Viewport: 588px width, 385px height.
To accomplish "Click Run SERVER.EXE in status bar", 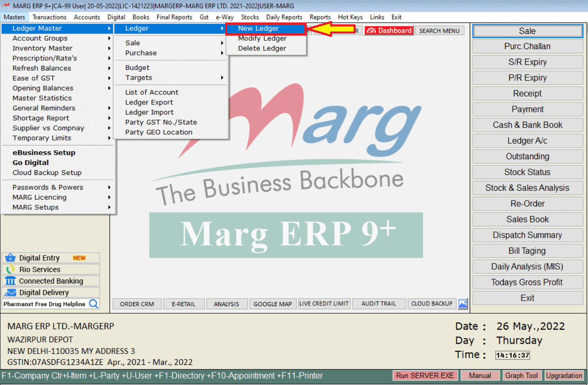I will (425, 376).
